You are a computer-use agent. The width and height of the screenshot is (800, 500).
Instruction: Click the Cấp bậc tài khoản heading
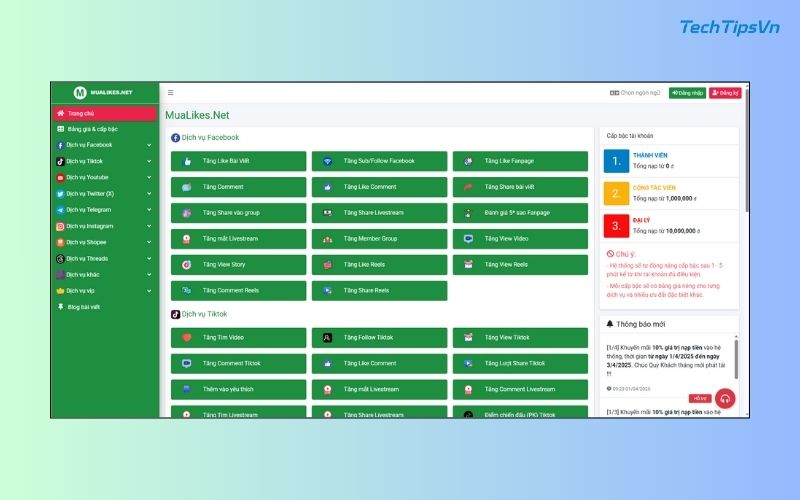click(630, 136)
